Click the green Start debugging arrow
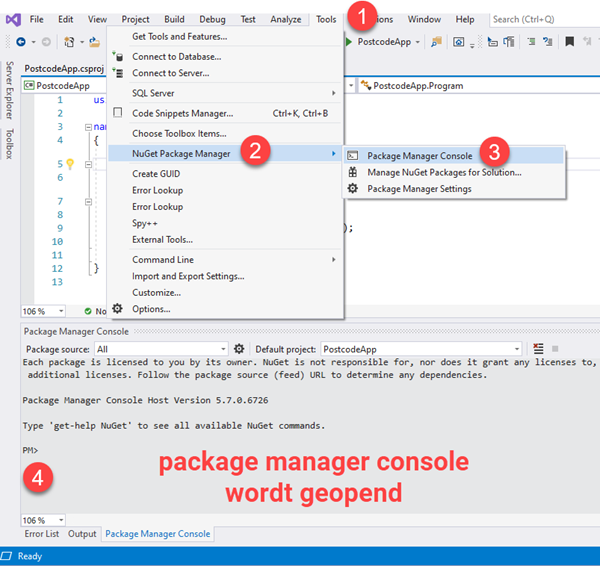This screenshot has width=600, height=566. click(348, 42)
